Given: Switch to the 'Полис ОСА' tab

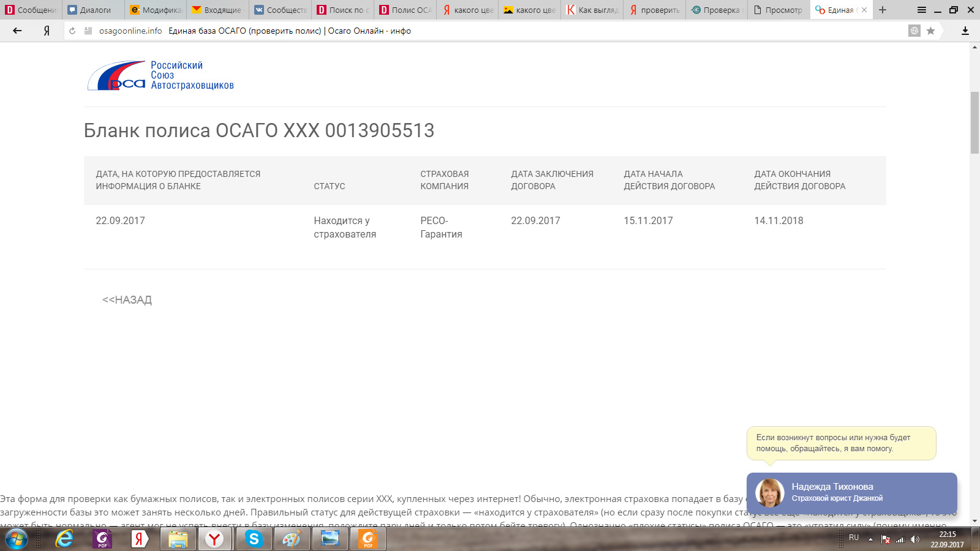Looking at the screenshot, I should click(x=406, y=10).
